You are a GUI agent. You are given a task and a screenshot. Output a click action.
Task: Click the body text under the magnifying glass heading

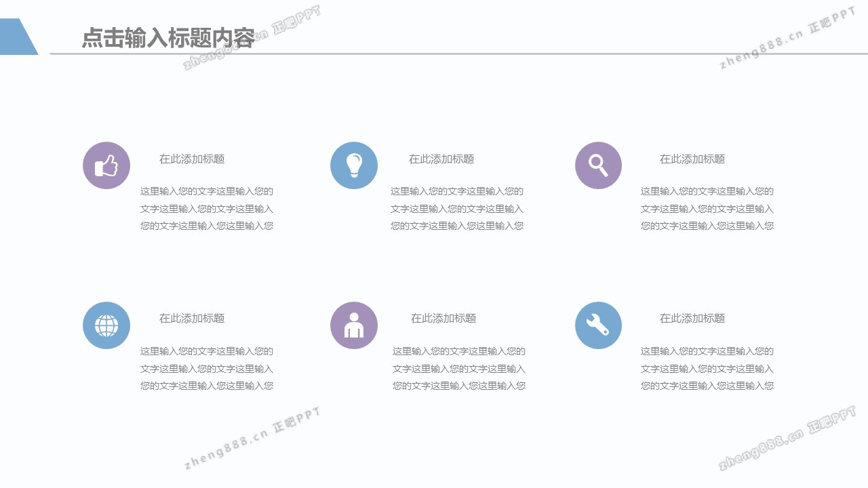(x=707, y=209)
